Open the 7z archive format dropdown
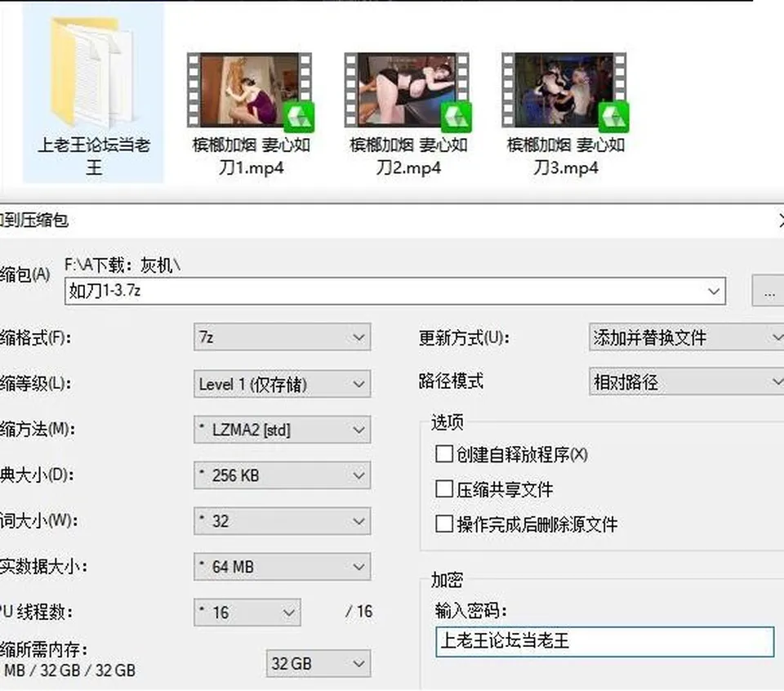The width and height of the screenshot is (784, 691). (282, 337)
